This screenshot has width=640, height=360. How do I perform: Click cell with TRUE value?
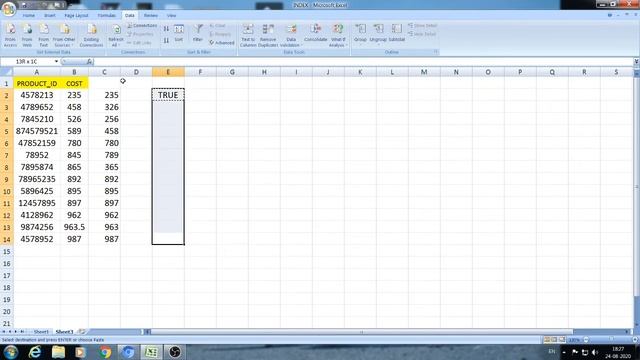[168, 95]
